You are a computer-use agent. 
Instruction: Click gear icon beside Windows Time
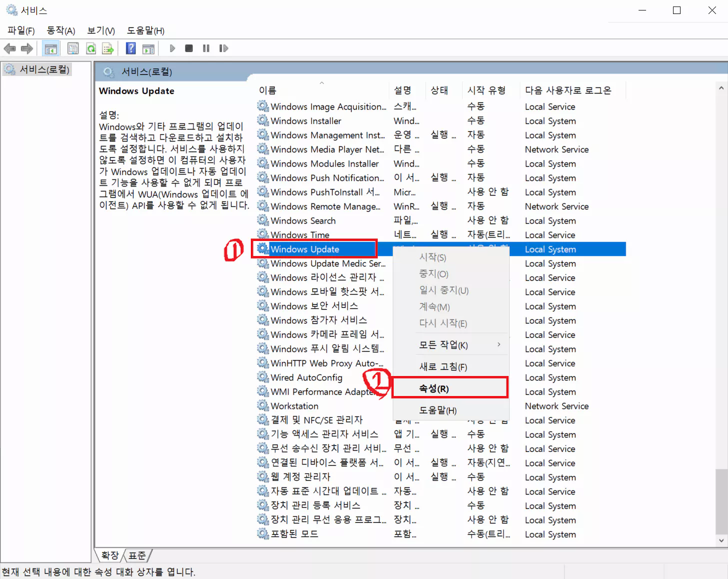[x=263, y=234]
